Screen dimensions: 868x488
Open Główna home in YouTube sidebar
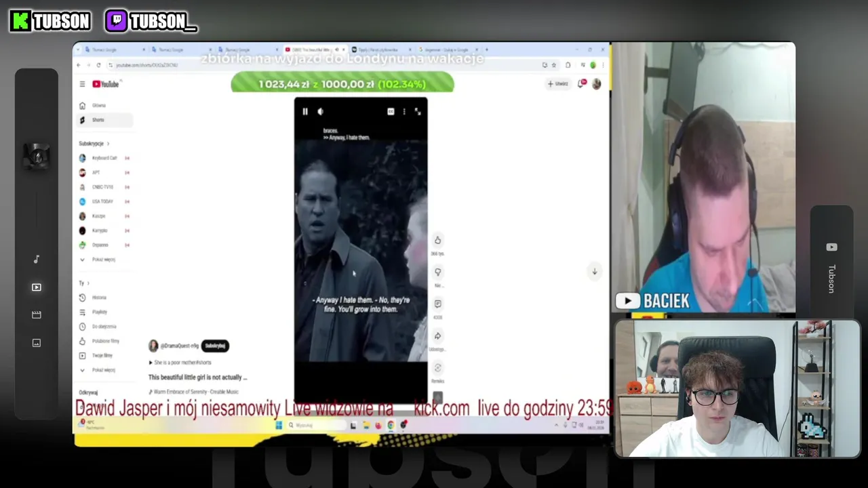105,106
